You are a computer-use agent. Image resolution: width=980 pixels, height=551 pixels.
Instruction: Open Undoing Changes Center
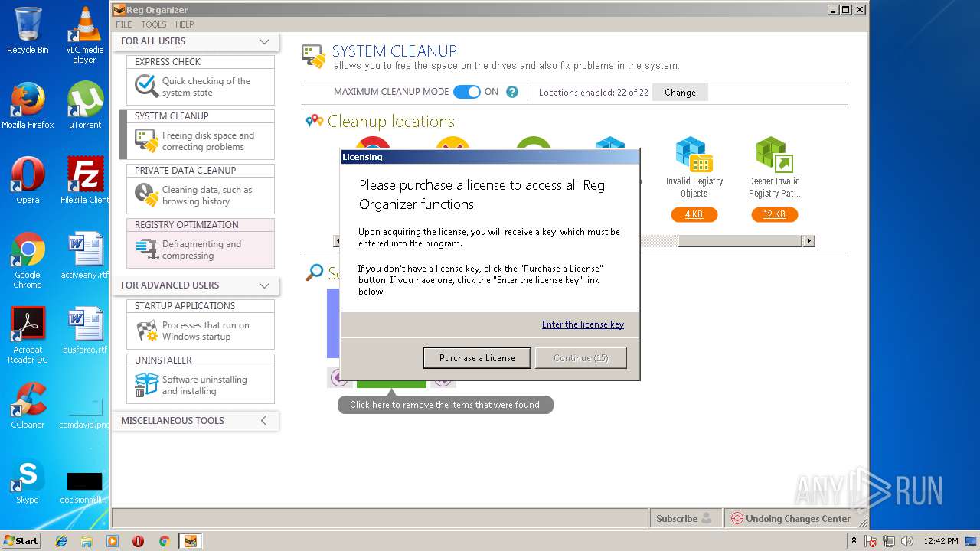790,518
